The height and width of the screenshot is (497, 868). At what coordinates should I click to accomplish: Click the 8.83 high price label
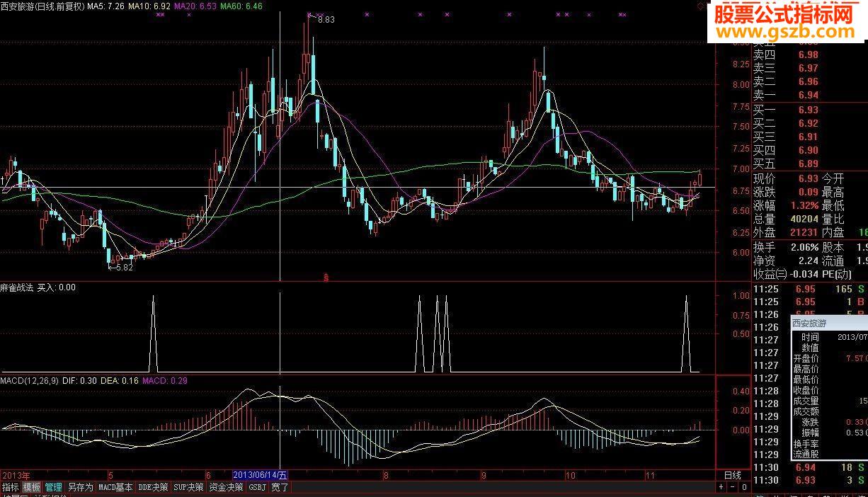(326, 20)
